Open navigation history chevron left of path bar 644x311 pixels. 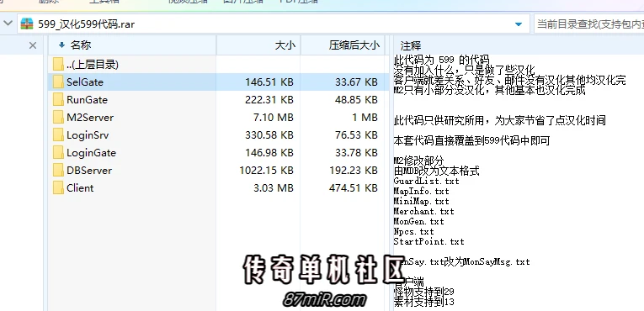tap(8, 24)
